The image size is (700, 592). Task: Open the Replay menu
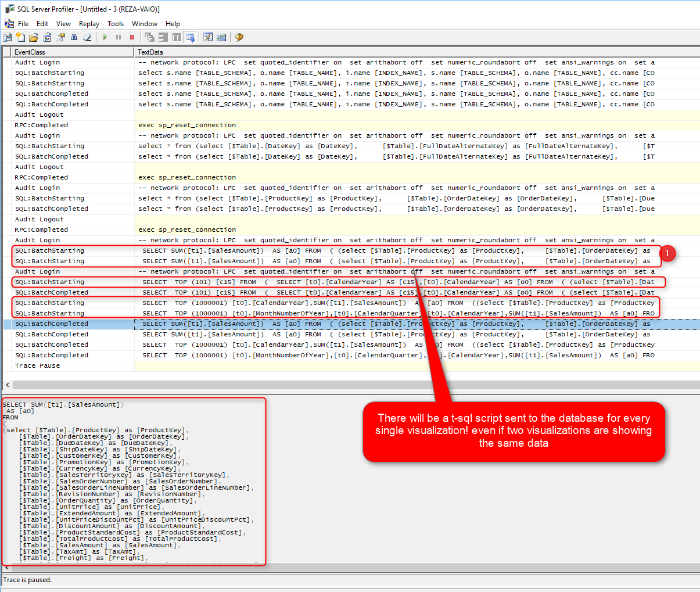click(89, 24)
